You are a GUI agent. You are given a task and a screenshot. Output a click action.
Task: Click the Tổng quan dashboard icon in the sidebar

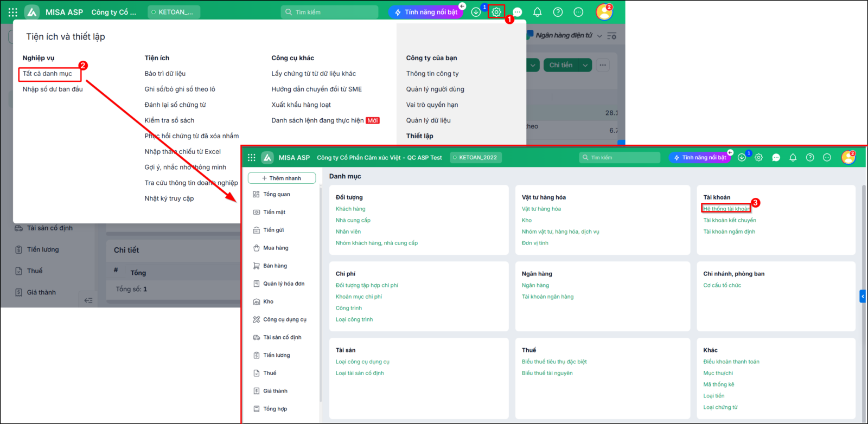click(x=257, y=194)
